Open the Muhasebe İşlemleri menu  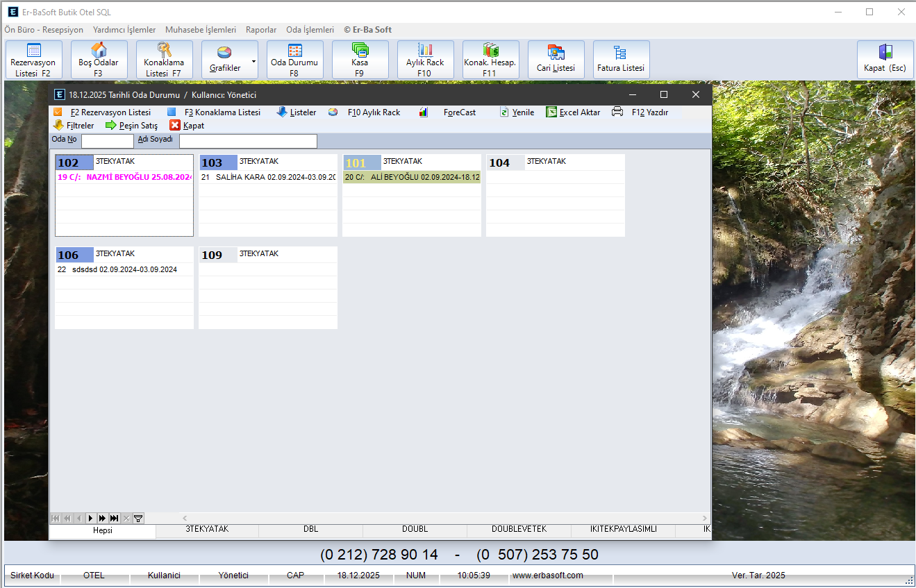tap(200, 30)
